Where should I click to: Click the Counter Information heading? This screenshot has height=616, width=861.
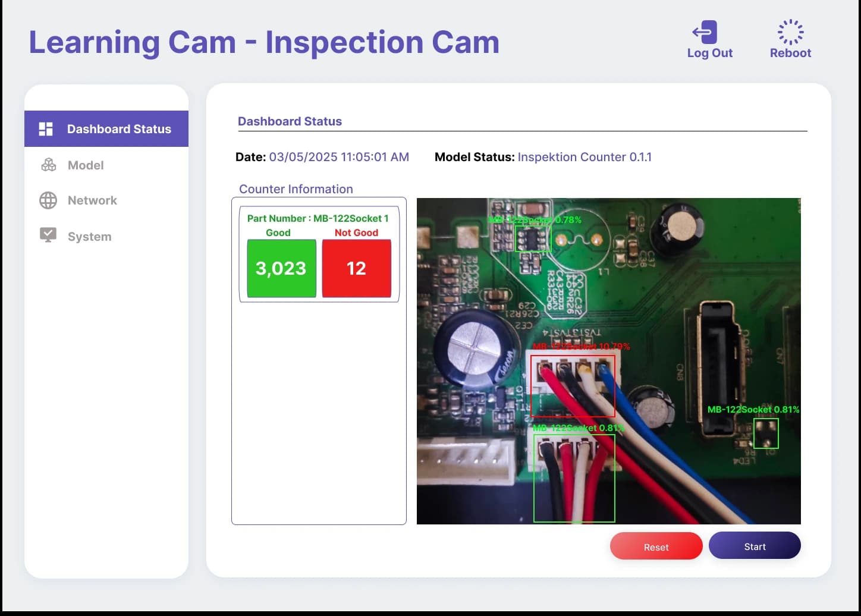tap(296, 189)
